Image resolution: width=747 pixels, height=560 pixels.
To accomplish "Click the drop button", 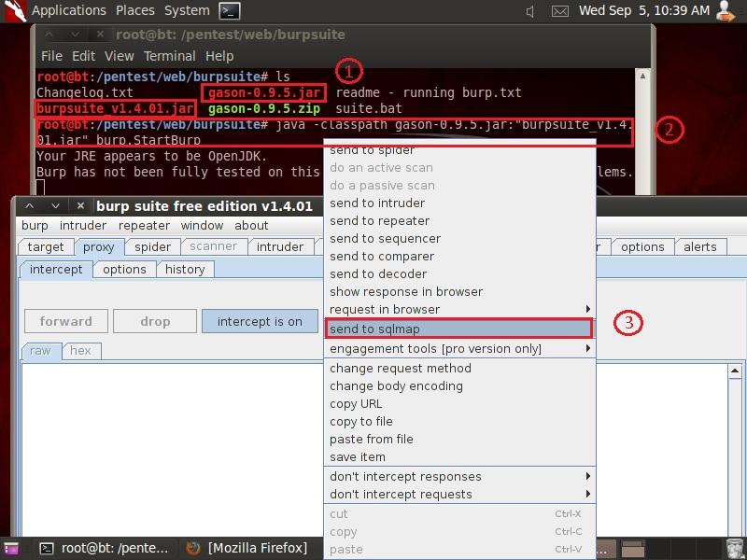I will coord(155,321).
